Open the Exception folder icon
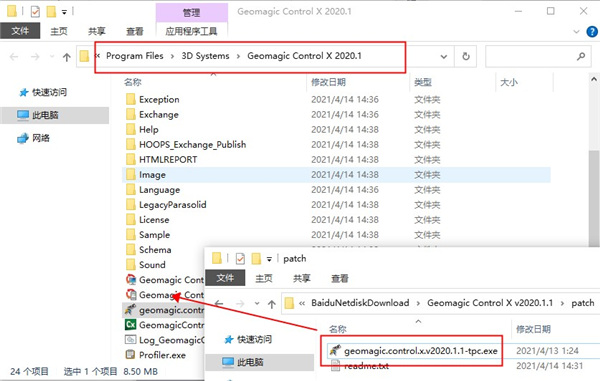Image resolution: width=600 pixels, height=381 pixels. click(x=130, y=99)
